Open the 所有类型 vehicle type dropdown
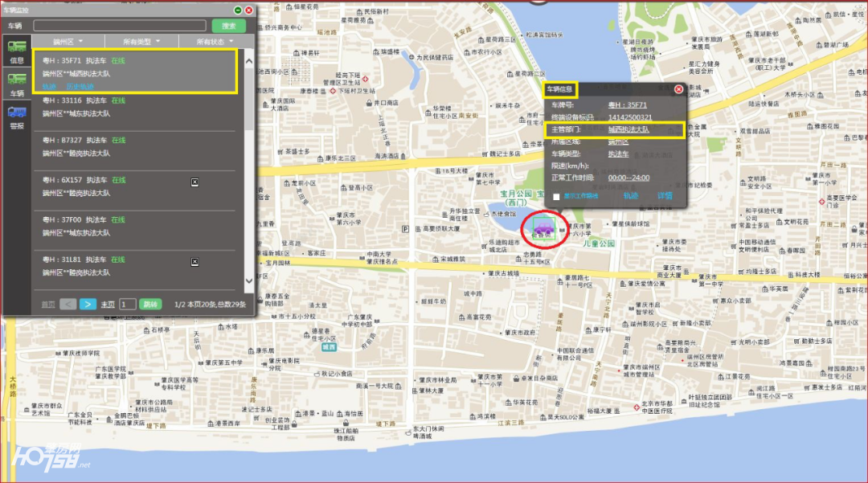The image size is (868, 483). click(141, 42)
